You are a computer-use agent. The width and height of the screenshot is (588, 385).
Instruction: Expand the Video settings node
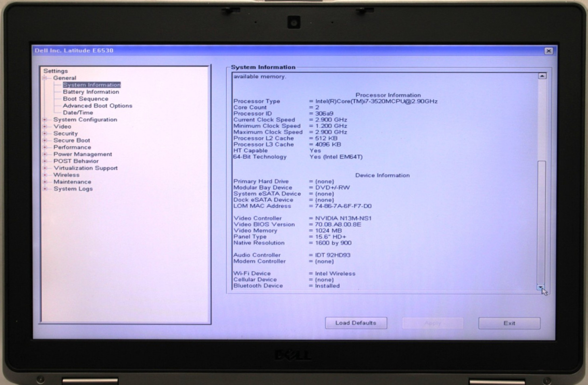click(x=45, y=126)
